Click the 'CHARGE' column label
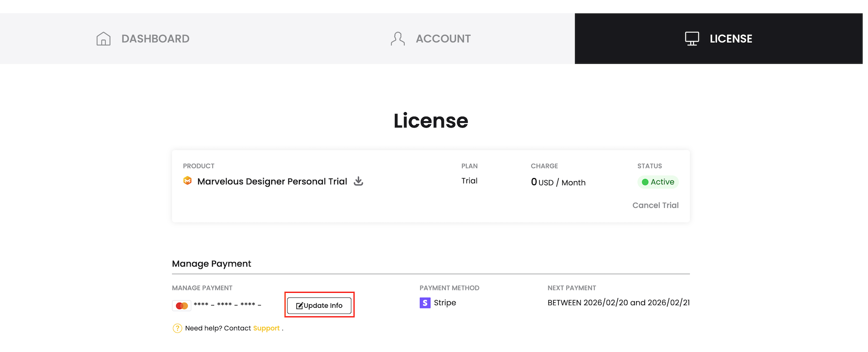The height and width of the screenshot is (352, 868). click(x=544, y=166)
